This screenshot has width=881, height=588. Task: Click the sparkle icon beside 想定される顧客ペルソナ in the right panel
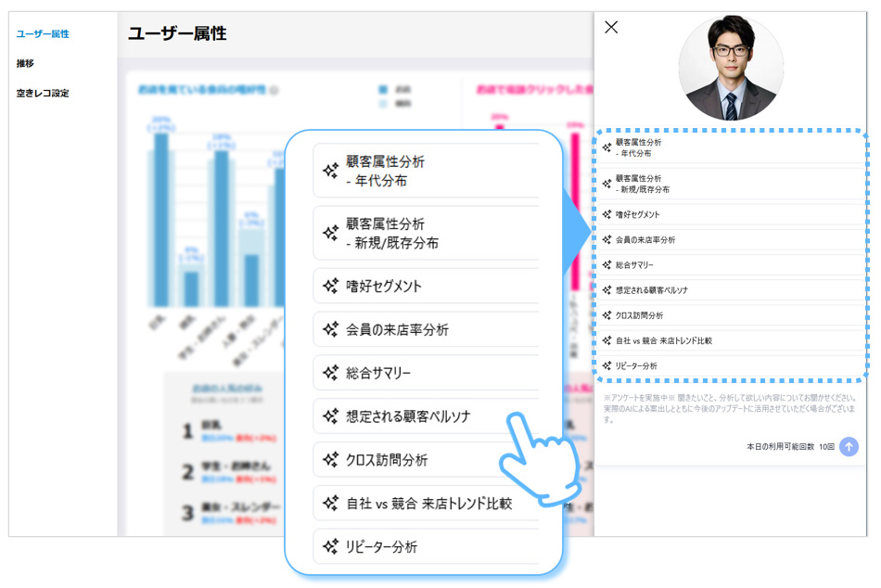(x=606, y=290)
